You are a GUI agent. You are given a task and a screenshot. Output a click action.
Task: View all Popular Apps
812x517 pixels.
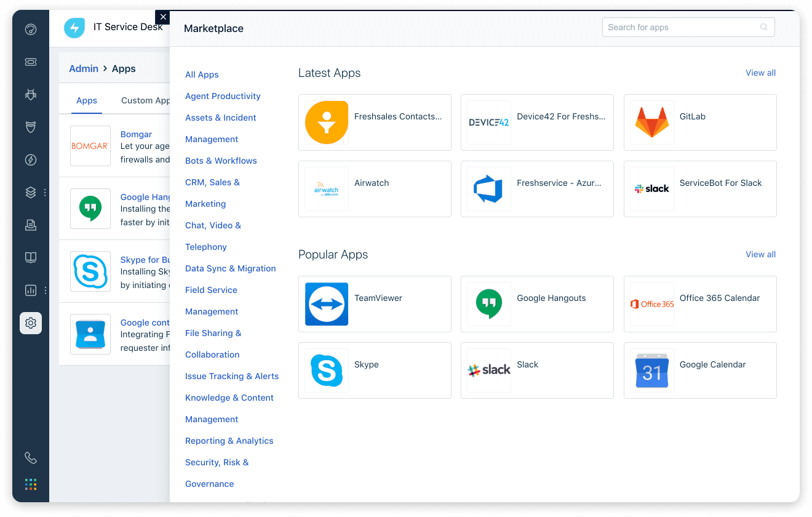[x=760, y=254]
